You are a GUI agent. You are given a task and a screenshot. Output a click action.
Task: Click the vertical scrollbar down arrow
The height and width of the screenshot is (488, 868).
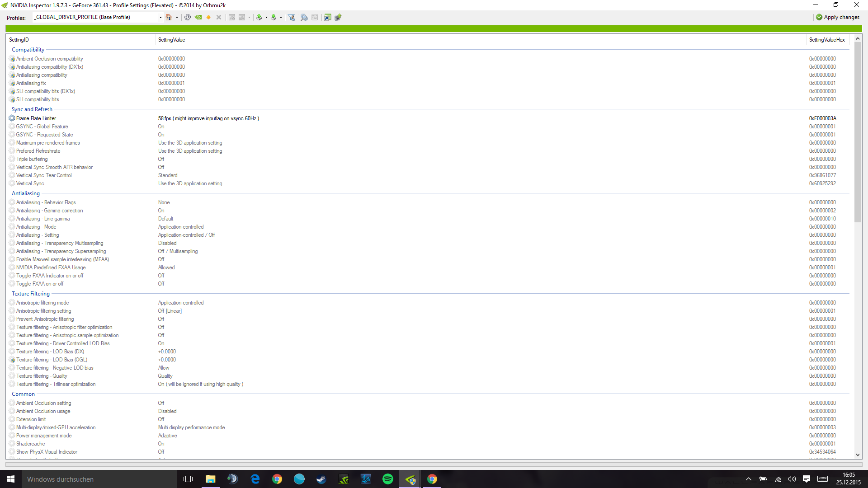point(858,455)
